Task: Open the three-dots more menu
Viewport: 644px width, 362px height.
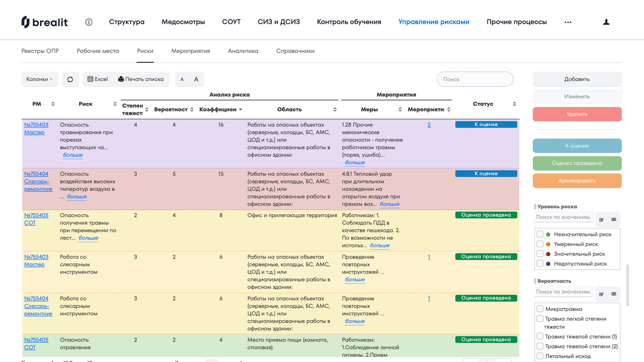Action: (x=568, y=22)
